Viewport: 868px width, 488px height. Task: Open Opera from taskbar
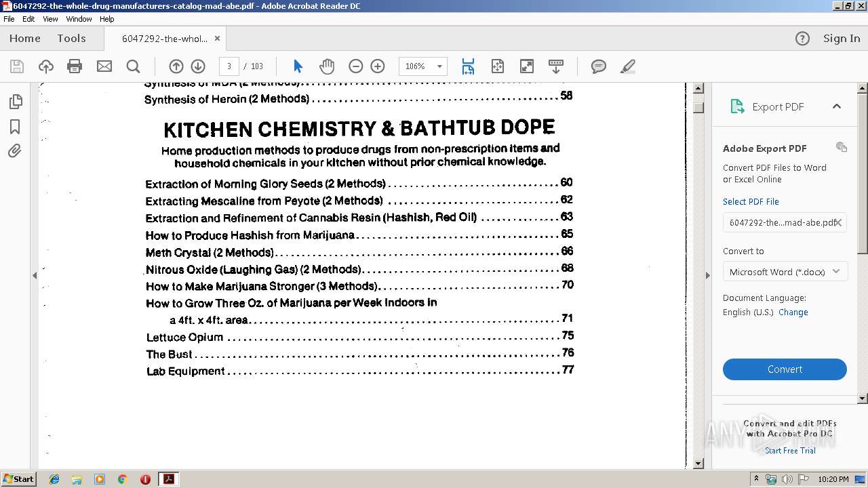(145, 479)
